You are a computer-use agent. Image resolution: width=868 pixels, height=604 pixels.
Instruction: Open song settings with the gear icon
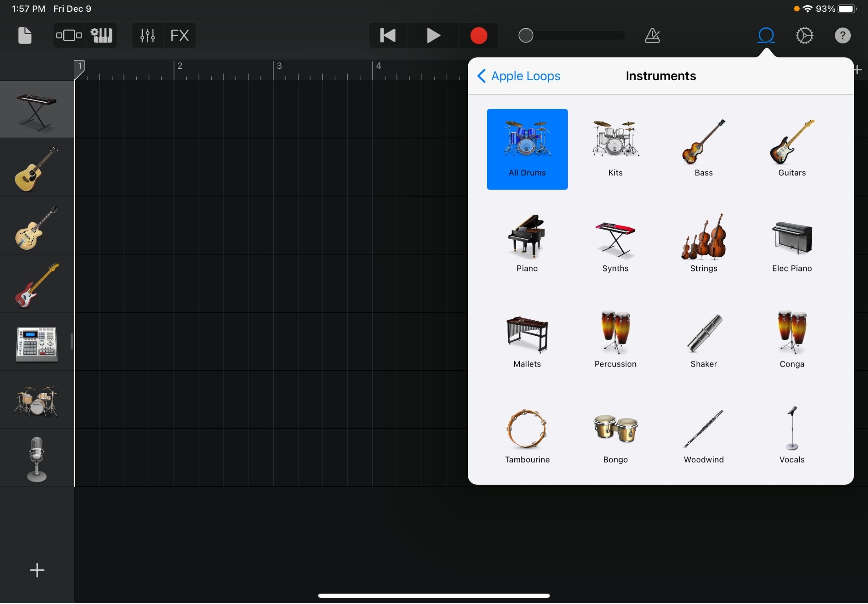coord(804,35)
